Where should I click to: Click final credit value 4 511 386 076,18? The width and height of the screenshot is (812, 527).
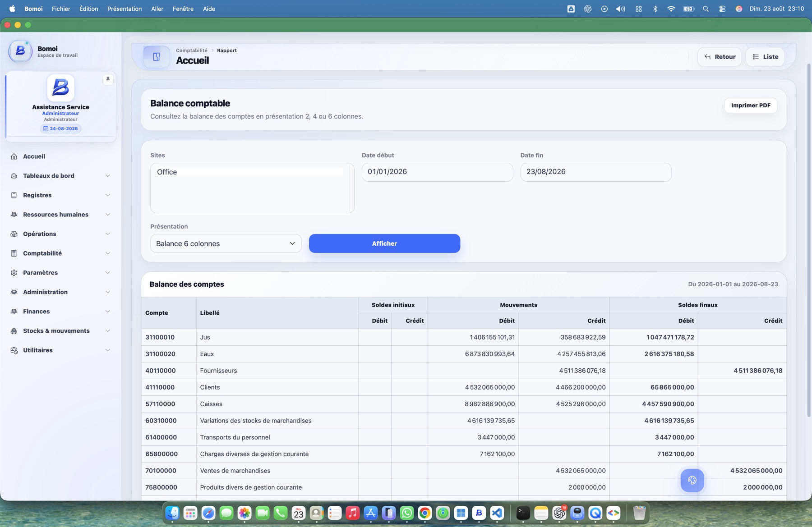pyautogui.click(x=758, y=371)
